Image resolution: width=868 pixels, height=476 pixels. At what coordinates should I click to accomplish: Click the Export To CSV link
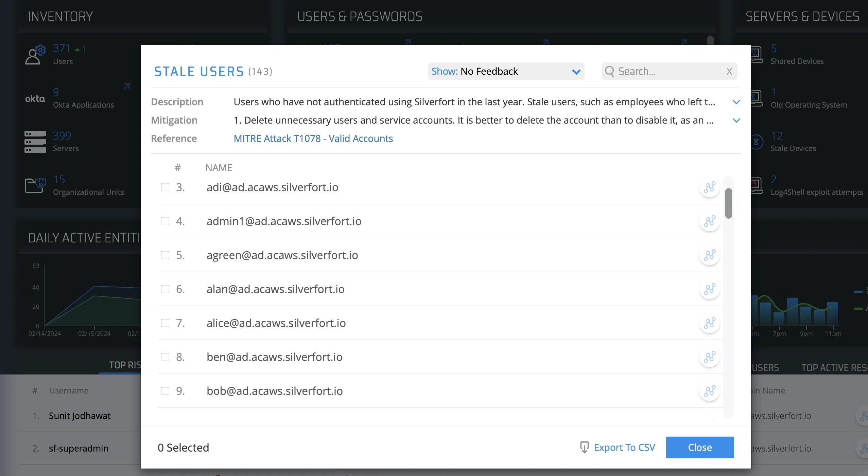click(x=624, y=447)
